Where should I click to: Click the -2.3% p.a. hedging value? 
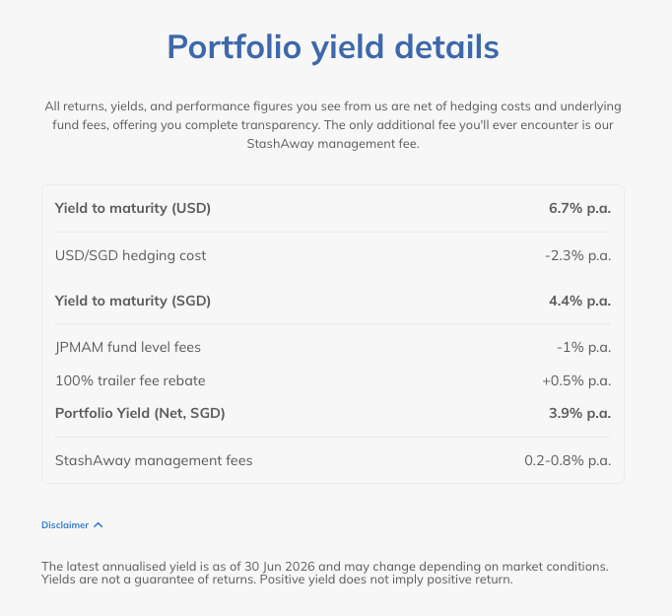(578, 255)
